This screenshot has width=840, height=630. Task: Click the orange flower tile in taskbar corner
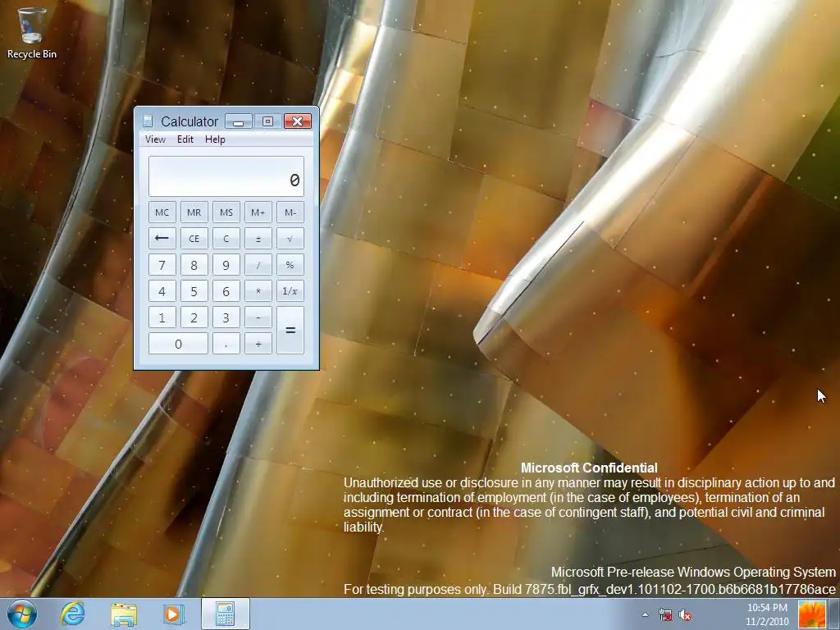click(812, 614)
